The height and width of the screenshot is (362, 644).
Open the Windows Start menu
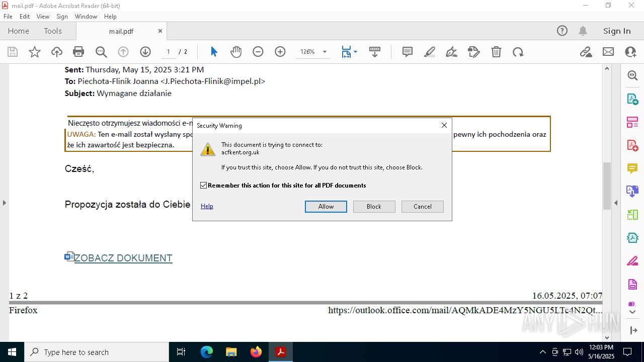click(12, 352)
